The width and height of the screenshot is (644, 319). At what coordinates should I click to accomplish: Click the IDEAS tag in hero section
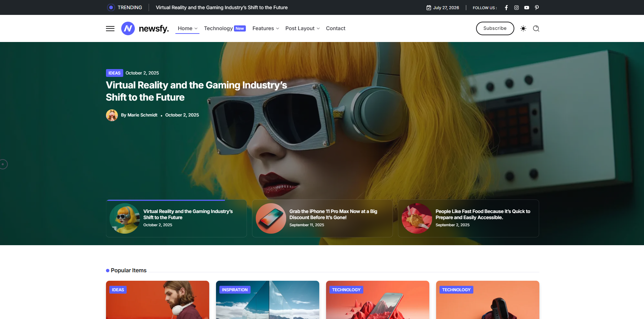114,73
